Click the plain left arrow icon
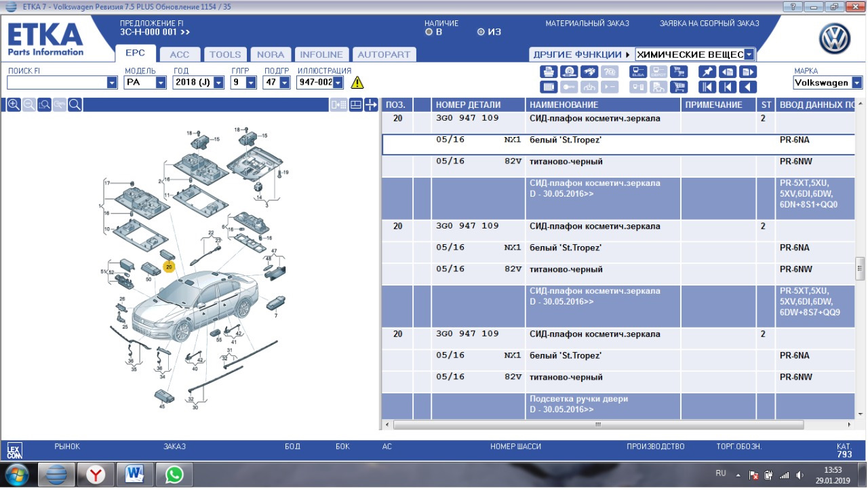868x491 pixels. coord(748,87)
